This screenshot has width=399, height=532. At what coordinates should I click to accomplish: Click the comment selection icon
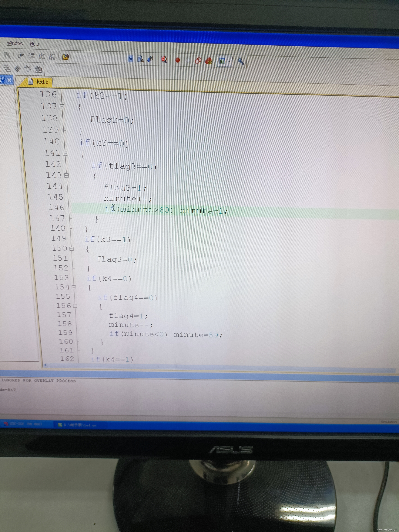pyautogui.click(x=42, y=56)
